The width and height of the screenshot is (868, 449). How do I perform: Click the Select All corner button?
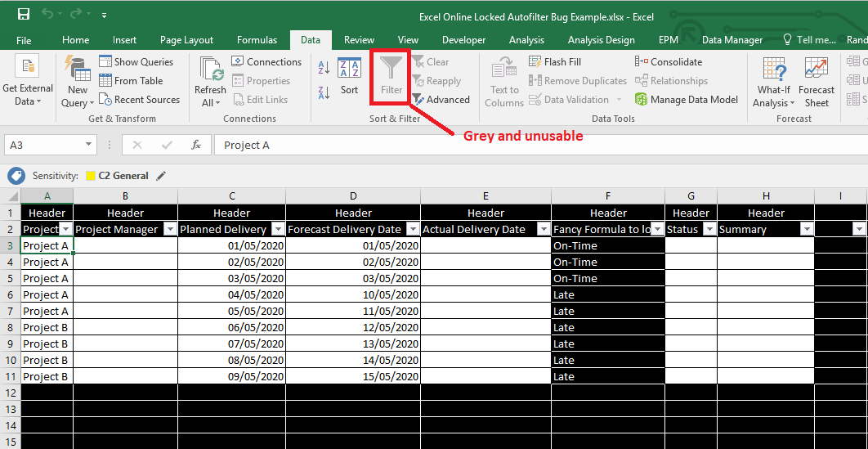pos(10,195)
